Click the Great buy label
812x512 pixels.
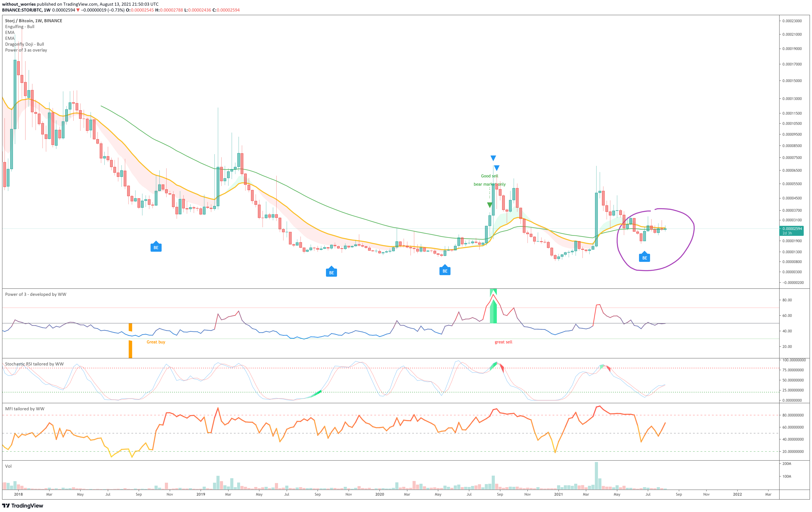point(156,342)
